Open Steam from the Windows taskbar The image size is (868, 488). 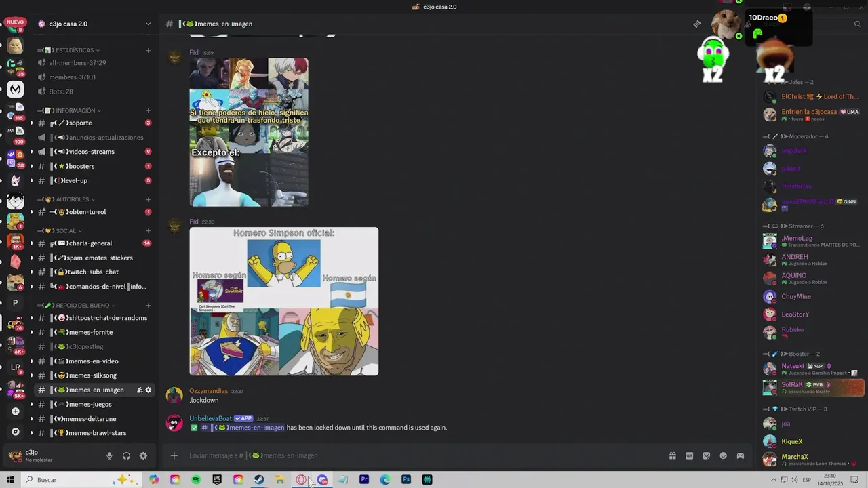click(259, 479)
